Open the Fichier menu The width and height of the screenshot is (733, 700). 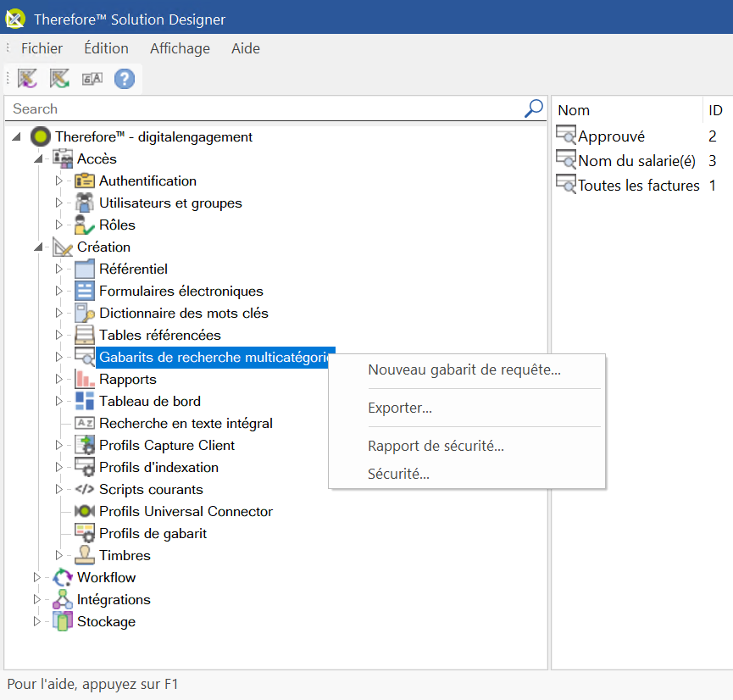tap(42, 48)
